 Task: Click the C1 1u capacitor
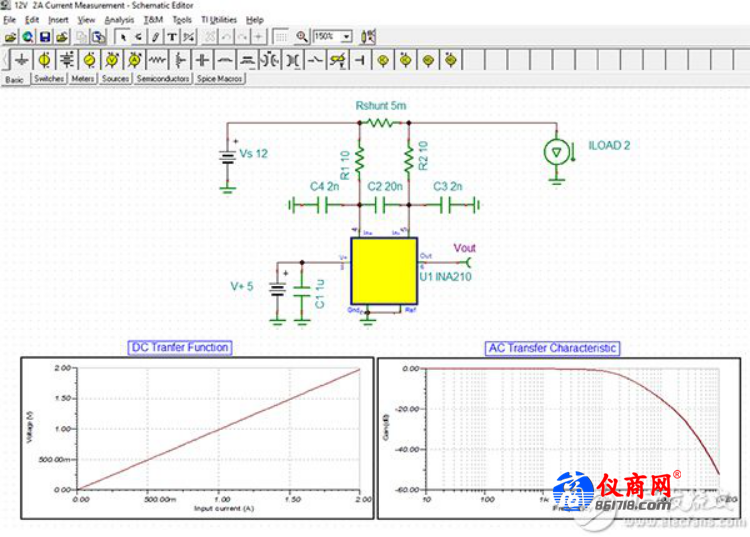(x=302, y=292)
